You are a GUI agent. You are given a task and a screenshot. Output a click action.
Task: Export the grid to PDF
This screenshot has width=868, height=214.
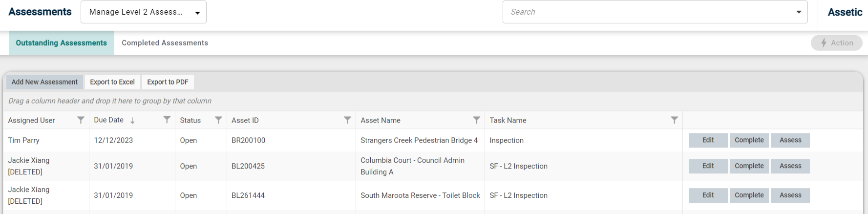(168, 82)
